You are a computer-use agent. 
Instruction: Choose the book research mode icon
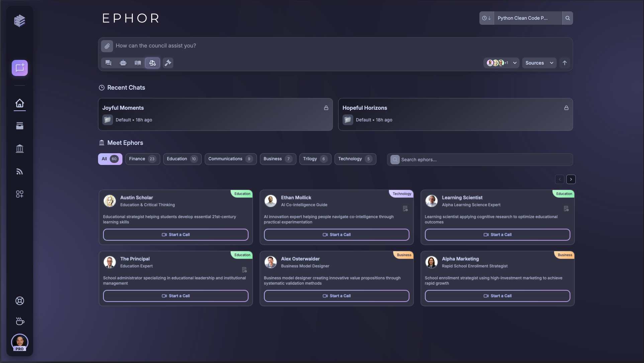click(x=137, y=63)
